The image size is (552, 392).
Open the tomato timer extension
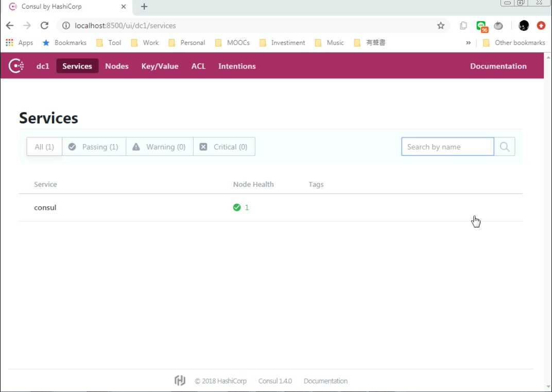pyautogui.click(x=498, y=25)
